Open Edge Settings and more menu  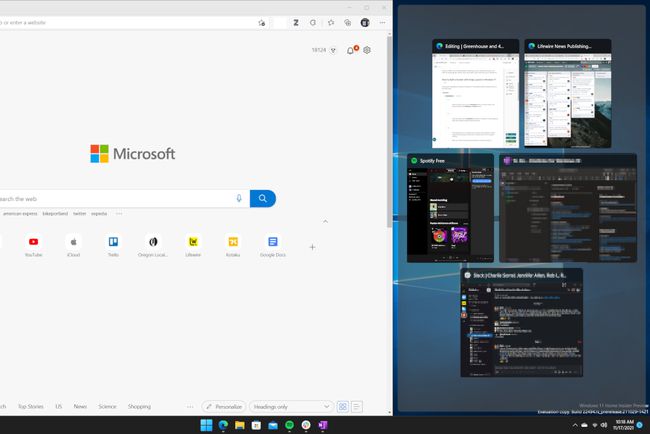point(382,23)
